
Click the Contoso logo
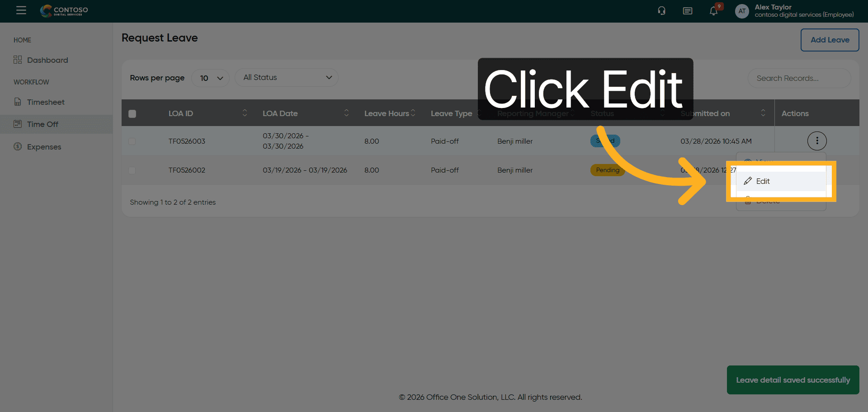(64, 10)
